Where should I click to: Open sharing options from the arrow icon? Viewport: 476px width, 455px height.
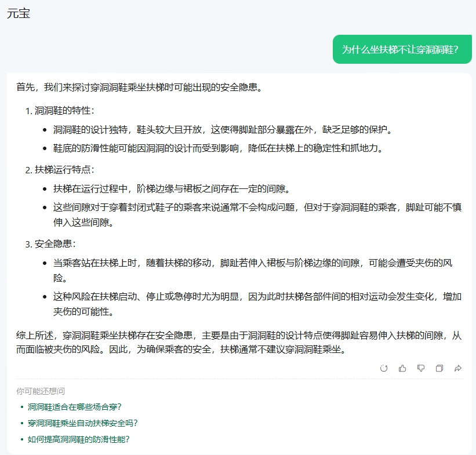(x=458, y=368)
